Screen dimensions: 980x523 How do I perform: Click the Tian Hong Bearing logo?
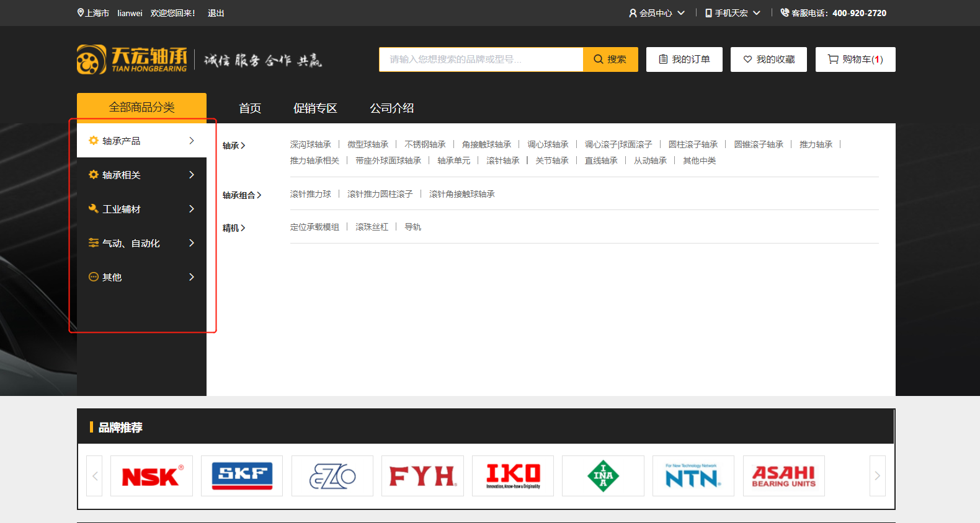tap(132, 59)
